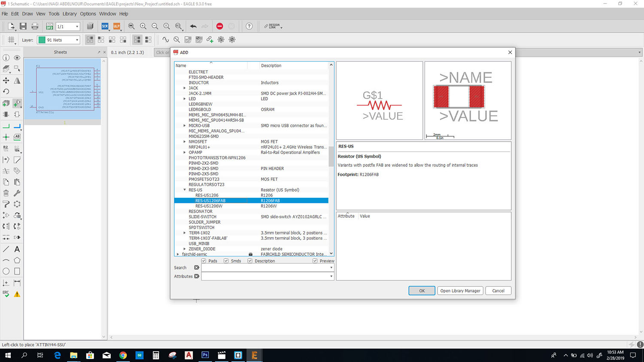
Task: Open the Draw menu
Action: (27, 14)
